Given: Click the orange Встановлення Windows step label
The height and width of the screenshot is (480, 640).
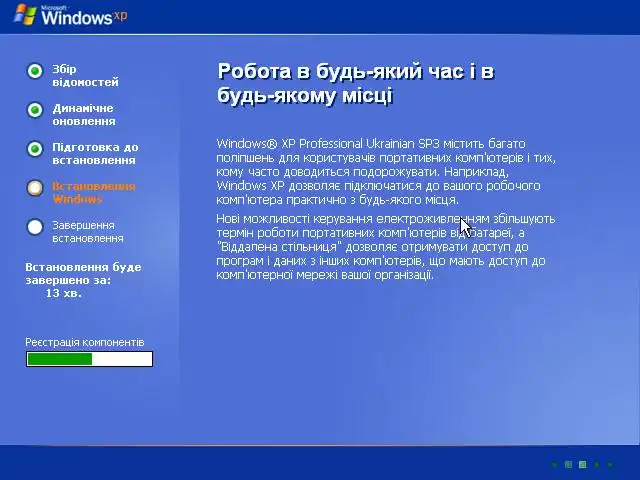Looking at the screenshot, I should (94, 193).
